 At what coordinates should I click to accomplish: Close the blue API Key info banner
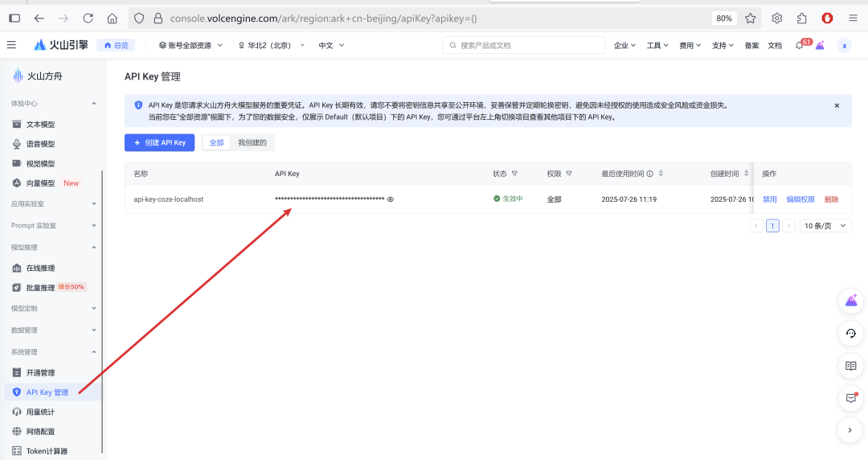837,105
